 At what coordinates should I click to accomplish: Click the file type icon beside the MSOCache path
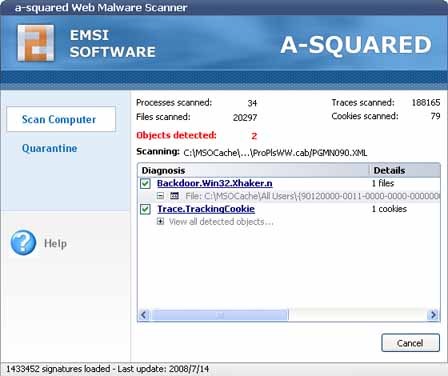point(174,196)
